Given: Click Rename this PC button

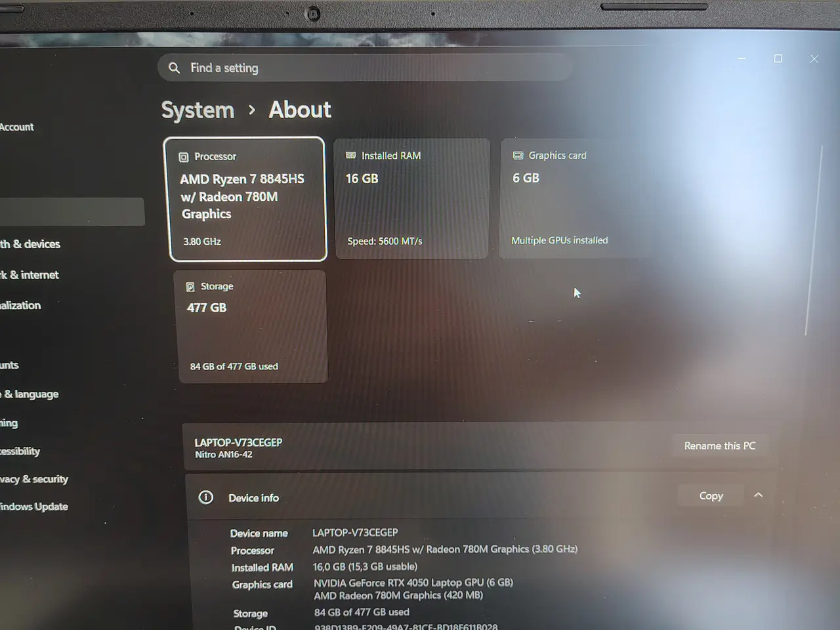Looking at the screenshot, I should point(720,446).
